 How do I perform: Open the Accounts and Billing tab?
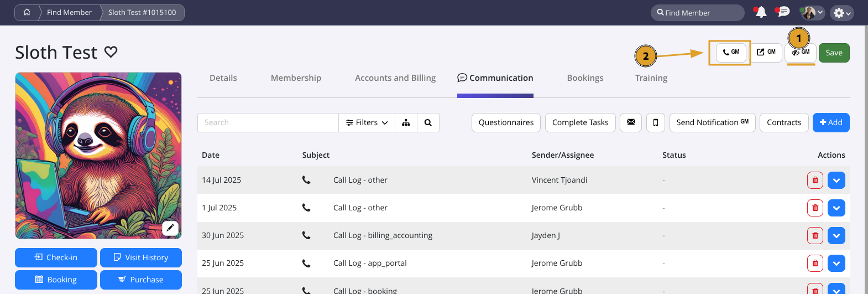tap(395, 78)
